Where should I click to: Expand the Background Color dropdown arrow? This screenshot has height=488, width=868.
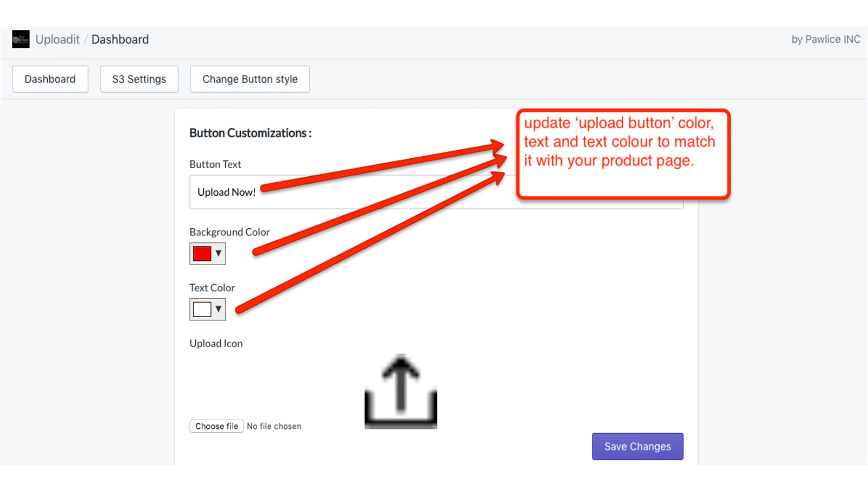[219, 253]
